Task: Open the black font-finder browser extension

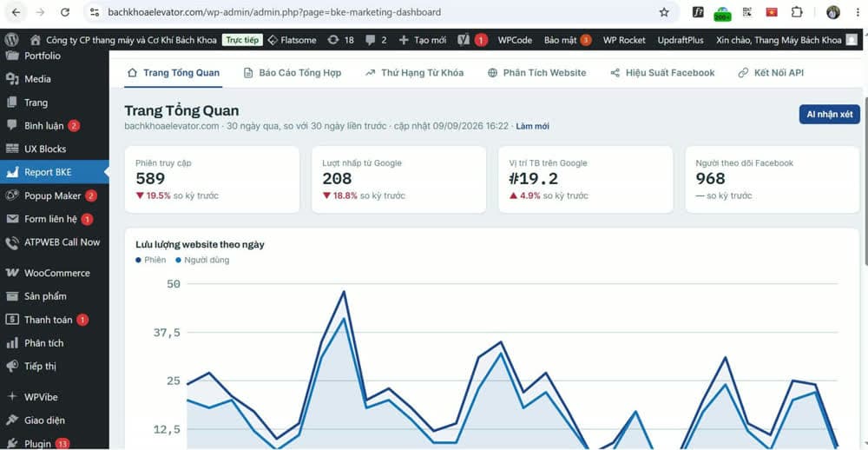Action: click(x=698, y=12)
